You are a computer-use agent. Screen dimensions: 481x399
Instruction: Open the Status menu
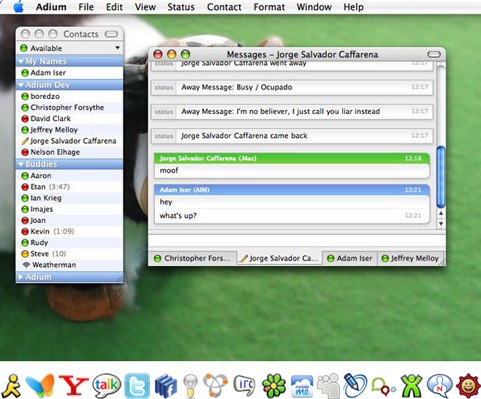point(181,7)
